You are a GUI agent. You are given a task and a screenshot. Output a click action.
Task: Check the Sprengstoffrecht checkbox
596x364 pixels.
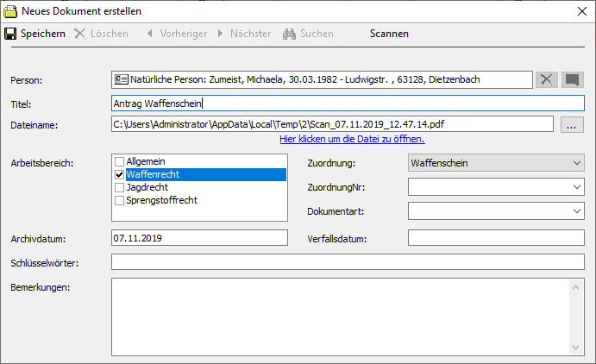tap(120, 200)
